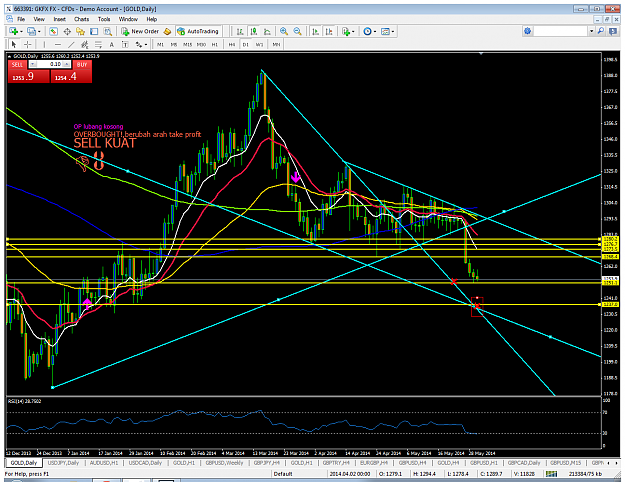Select the Crosshair tool
625x482 pixels.
[28, 44]
